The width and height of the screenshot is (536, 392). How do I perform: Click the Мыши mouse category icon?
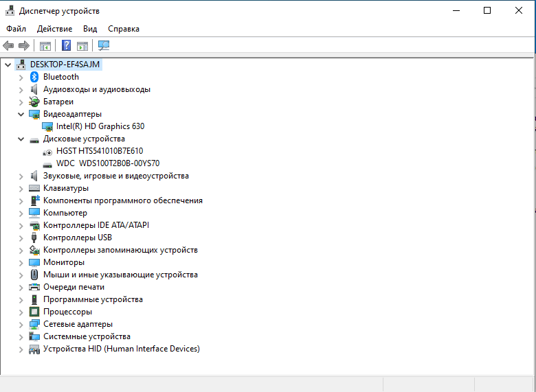tap(34, 275)
